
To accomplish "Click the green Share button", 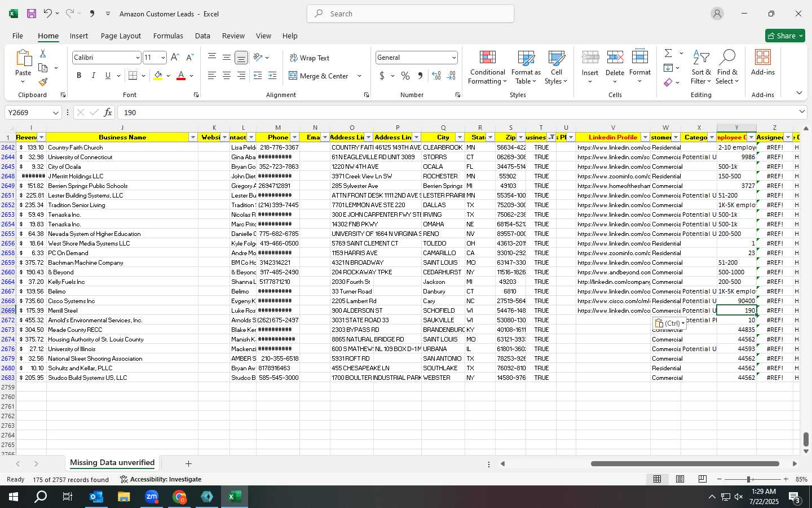I will click(785, 36).
